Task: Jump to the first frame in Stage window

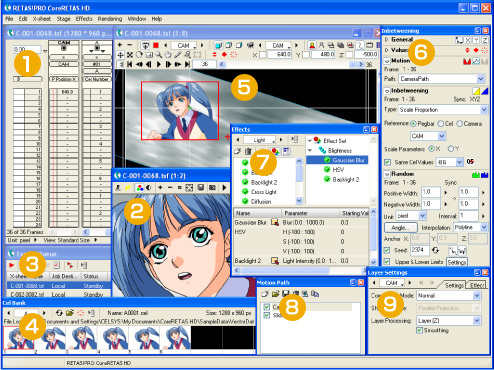Action: click(x=130, y=64)
